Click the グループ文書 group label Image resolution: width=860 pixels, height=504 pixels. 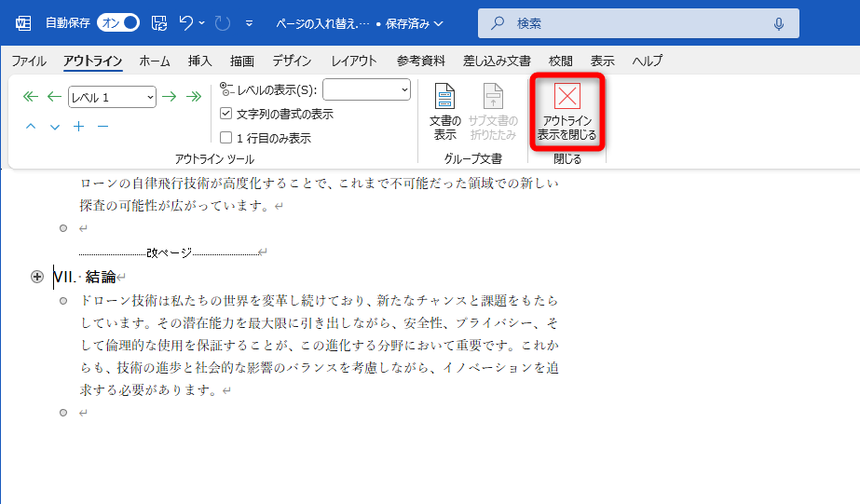click(x=472, y=159)
